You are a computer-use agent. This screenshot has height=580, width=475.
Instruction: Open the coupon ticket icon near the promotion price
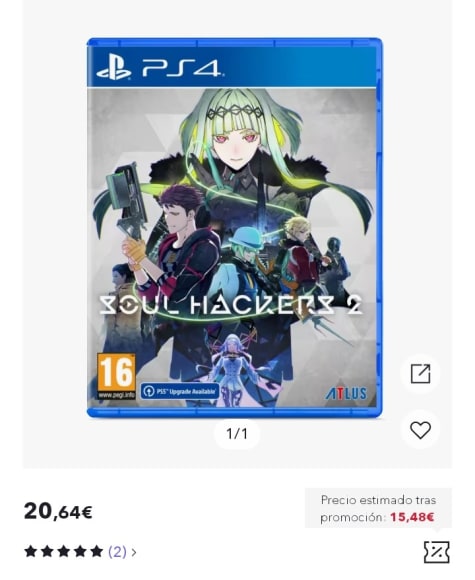coord(437,552)
